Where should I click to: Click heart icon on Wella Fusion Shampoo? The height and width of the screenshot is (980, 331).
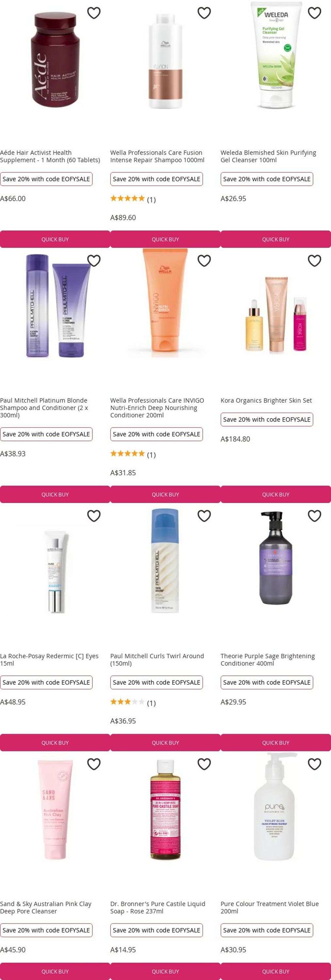204,13
